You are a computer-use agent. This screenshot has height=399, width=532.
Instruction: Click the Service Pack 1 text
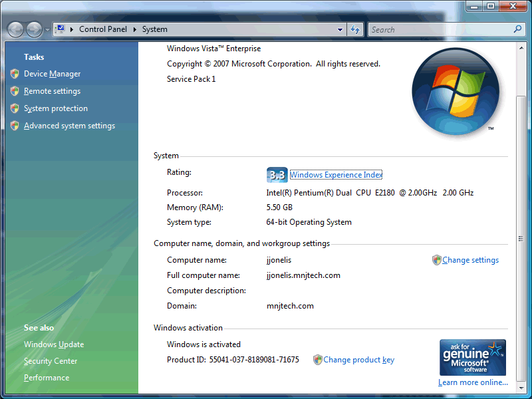(191, 79)
